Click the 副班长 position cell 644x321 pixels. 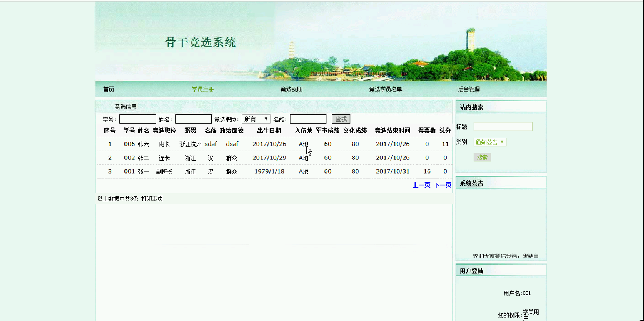pos(164,172)
